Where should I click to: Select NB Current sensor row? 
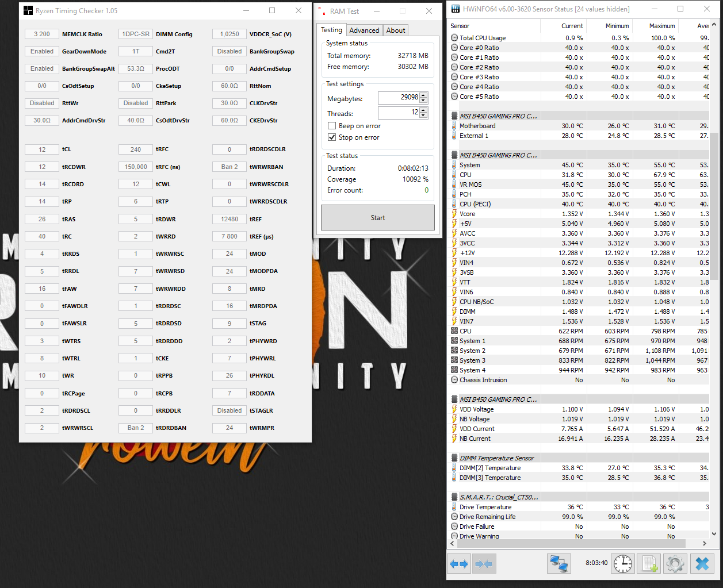579,439
